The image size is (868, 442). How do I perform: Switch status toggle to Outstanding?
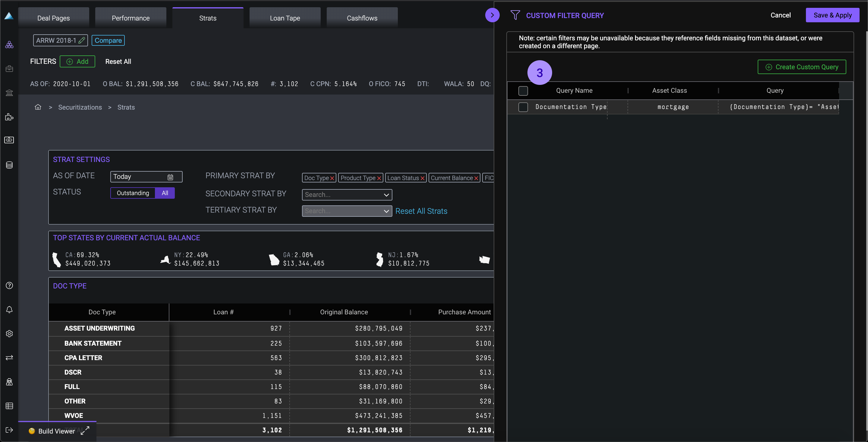133,193
